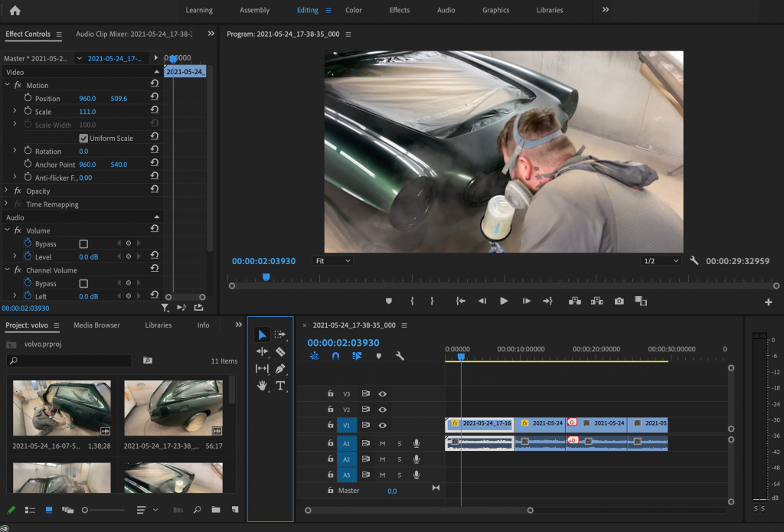Mute audio track A1
The width and height of the screenshot is (784, 532).
click(x=382, y=444)
